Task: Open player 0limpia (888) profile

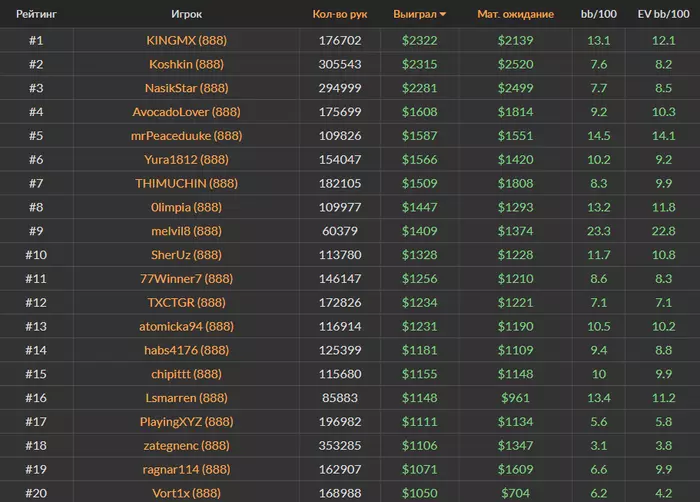Action: 187,207
